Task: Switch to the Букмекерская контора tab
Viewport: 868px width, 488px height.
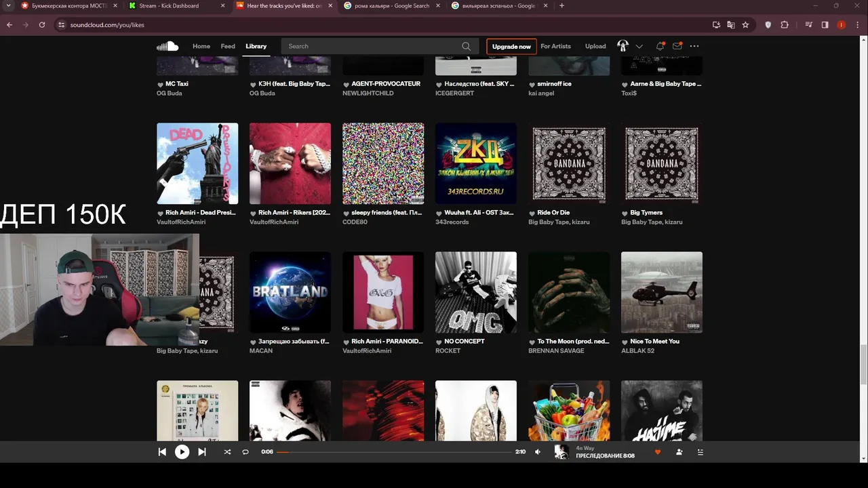Action: [x=71, y=5]
